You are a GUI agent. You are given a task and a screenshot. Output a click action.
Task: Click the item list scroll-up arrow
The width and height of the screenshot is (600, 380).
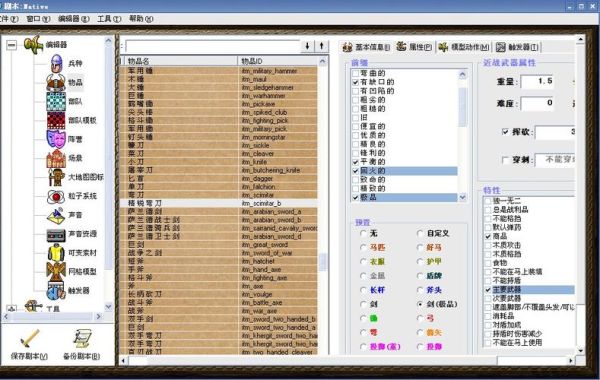point(323,61)
